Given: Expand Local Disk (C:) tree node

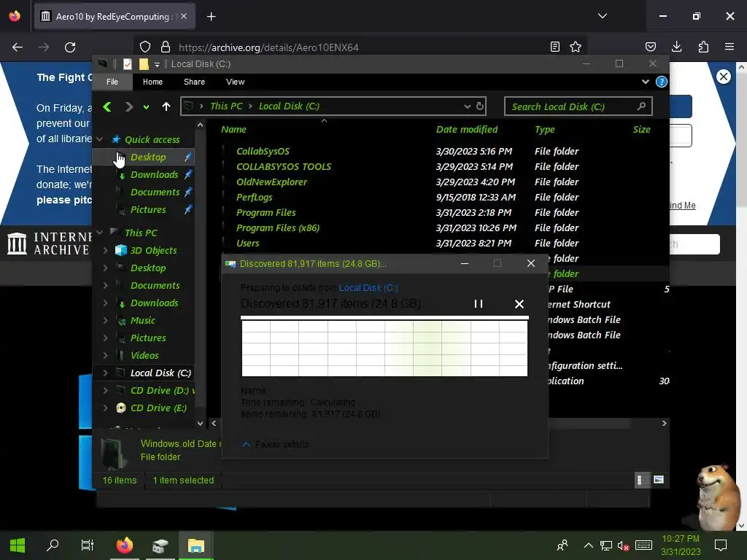Looking at the screenshot, I should point(105,373).
